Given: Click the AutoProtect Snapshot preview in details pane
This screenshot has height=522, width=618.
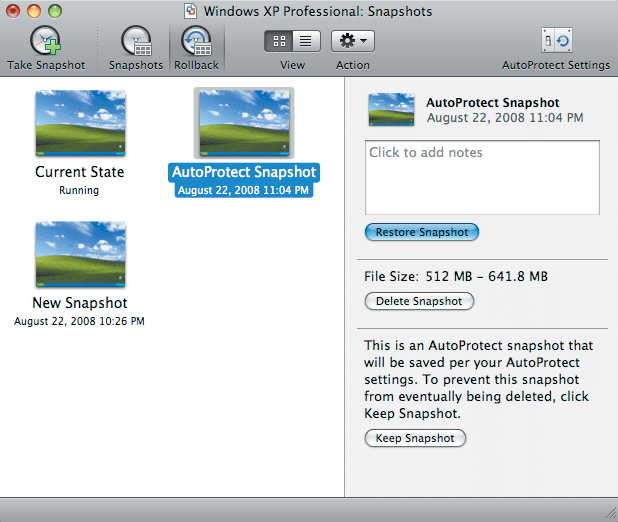Looking at the screenshot, I should click(x=391, y=110).
